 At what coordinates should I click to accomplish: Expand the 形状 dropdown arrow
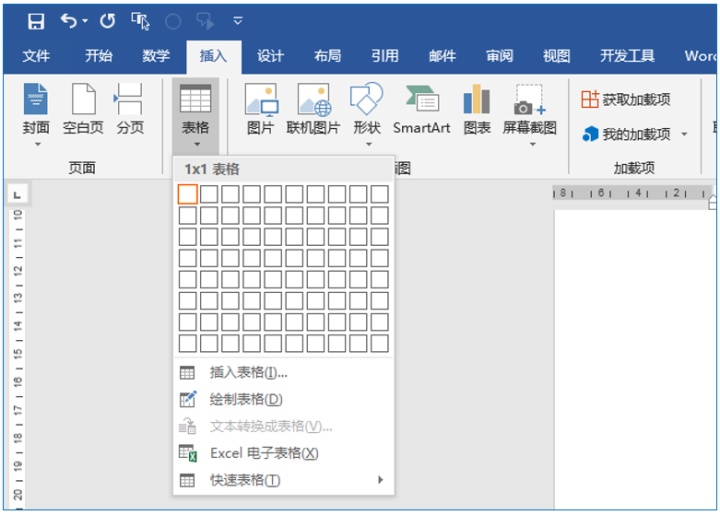369,144
